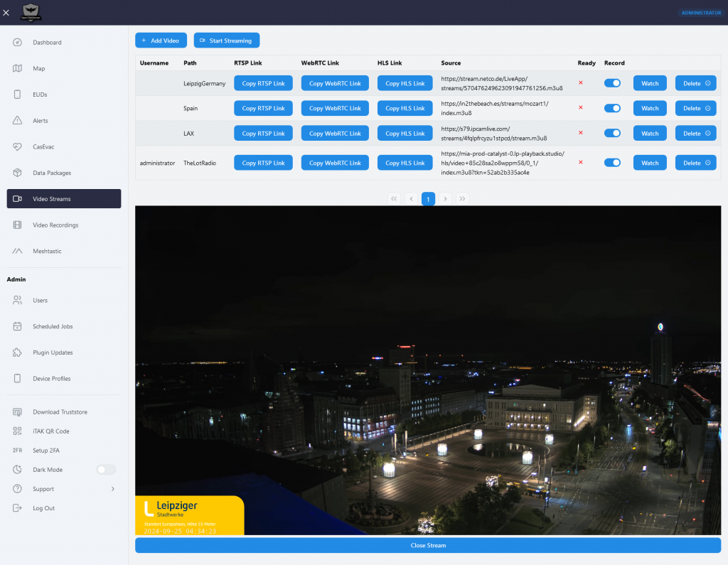Delete the Spain stream
Viewport: 728px width, 565px height.
[695, 108]
